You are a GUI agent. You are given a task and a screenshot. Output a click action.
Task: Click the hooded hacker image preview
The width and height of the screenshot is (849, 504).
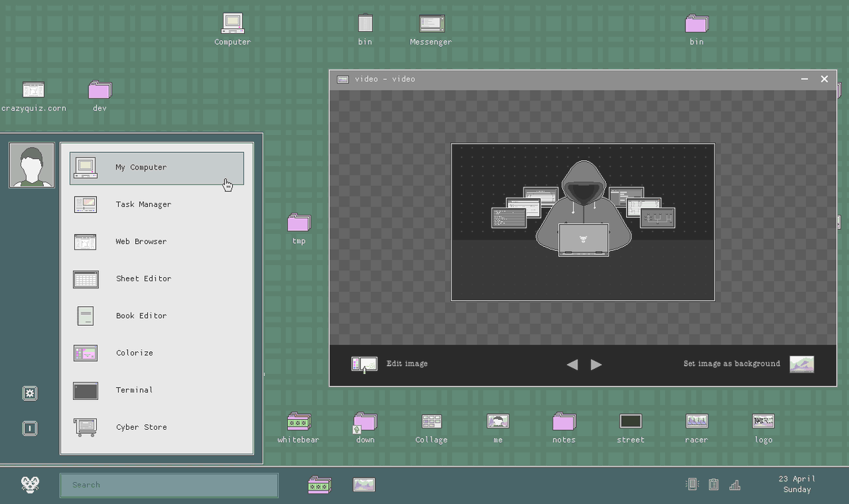tap(583, 222)
